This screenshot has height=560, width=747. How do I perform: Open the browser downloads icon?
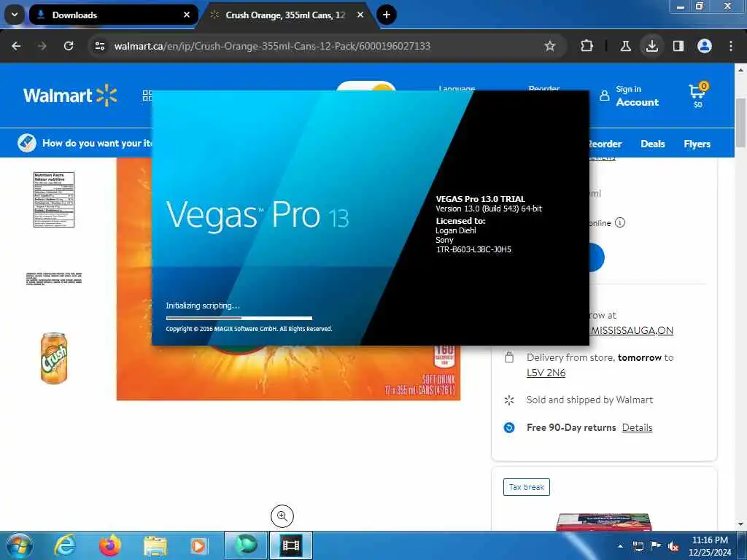coord(651,46)
